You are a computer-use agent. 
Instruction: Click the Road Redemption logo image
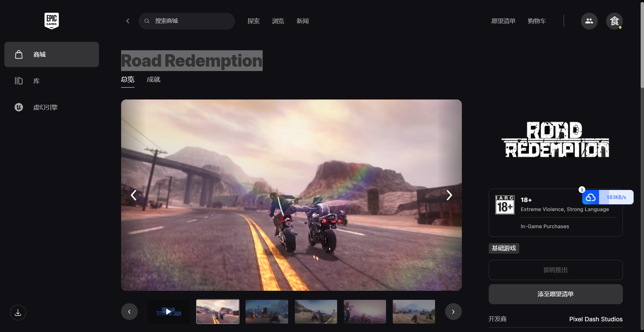pos(555,140)
